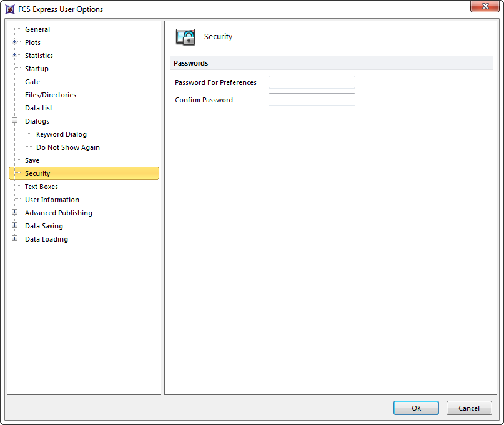Viewport: 504px width, 425px height.
Task: Expand the Plots tree node
Action: pyautogui.click(x=15, y=42)
